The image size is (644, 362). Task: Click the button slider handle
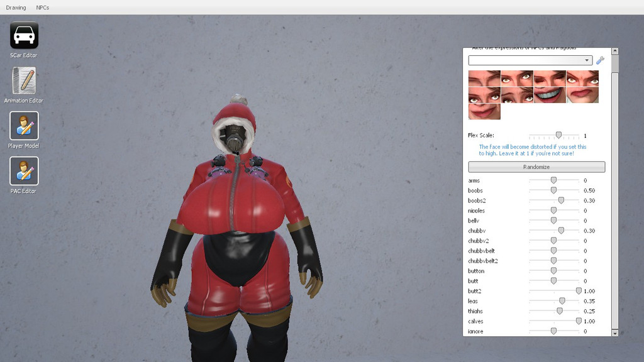[x=553, y=270]
